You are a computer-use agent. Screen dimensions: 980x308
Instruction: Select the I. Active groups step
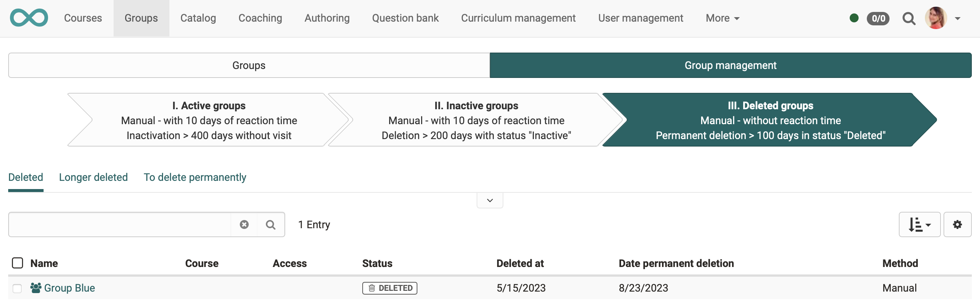coord(209,120)
